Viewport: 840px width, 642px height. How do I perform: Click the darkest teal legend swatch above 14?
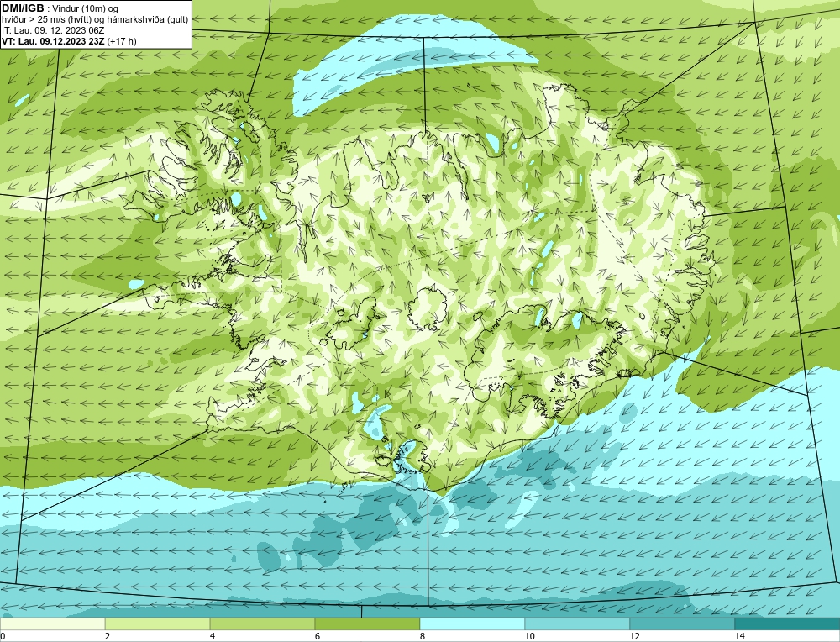[x=788, y=624]
